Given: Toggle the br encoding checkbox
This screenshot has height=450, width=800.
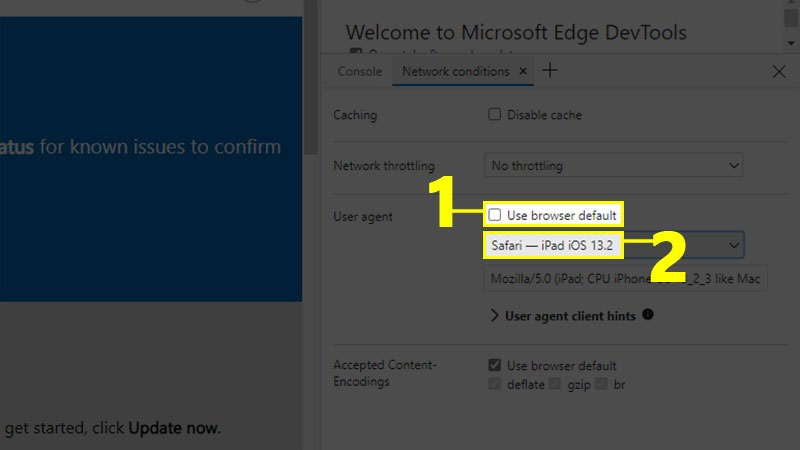Looking at the screenshot, I should (602, 384).
